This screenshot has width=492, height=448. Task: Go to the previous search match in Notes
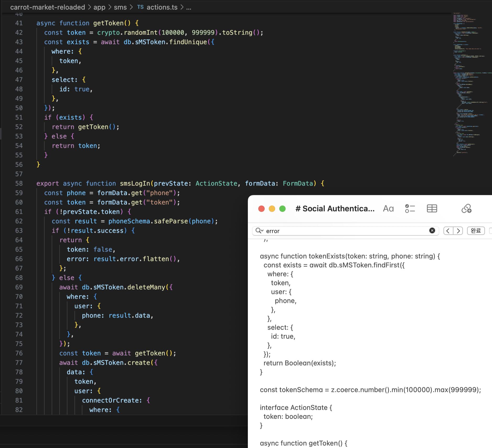click(448, 231)
